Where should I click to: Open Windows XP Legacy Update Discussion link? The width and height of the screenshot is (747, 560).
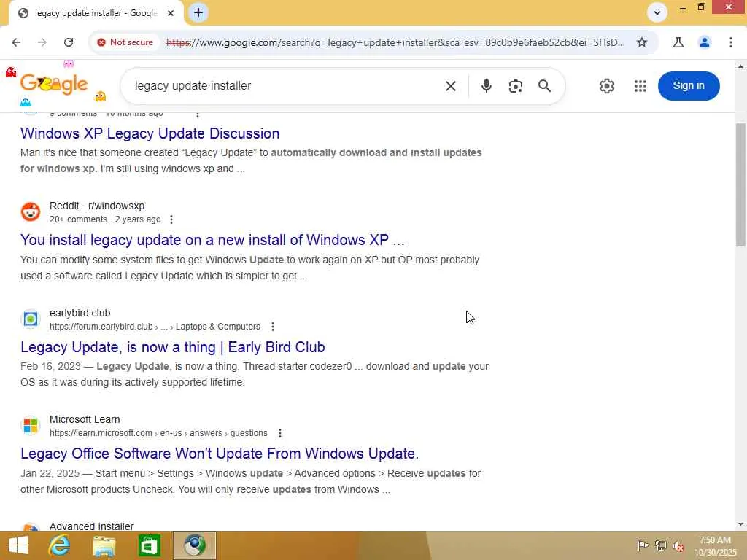pos(150,133)
